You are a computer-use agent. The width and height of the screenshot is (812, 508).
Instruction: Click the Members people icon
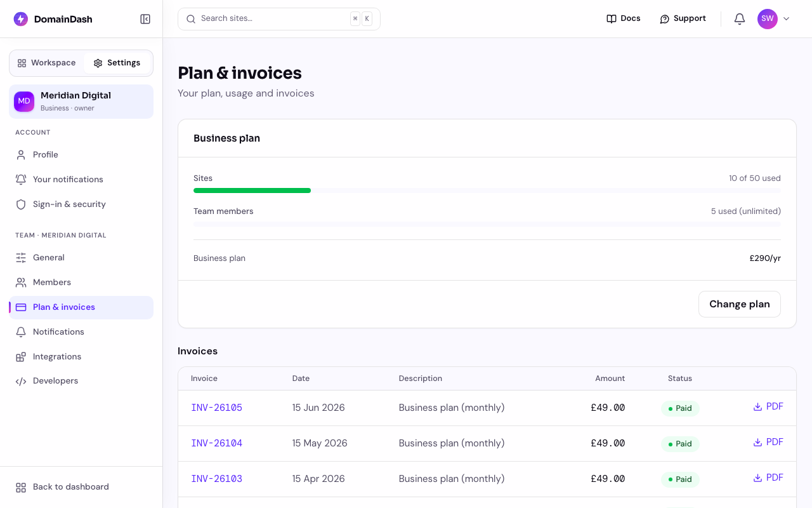tap(21, 283)
